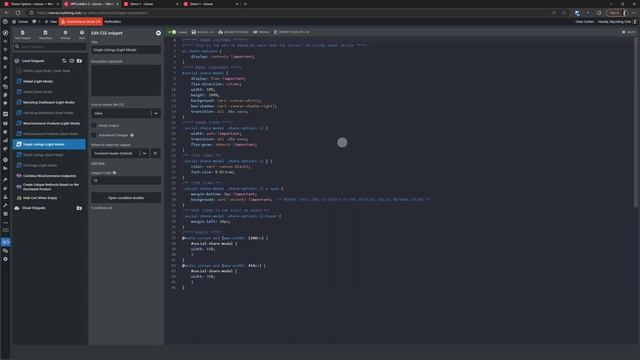
Task: Click Canvas site name in admin bar
Action: tap(20, 22)
